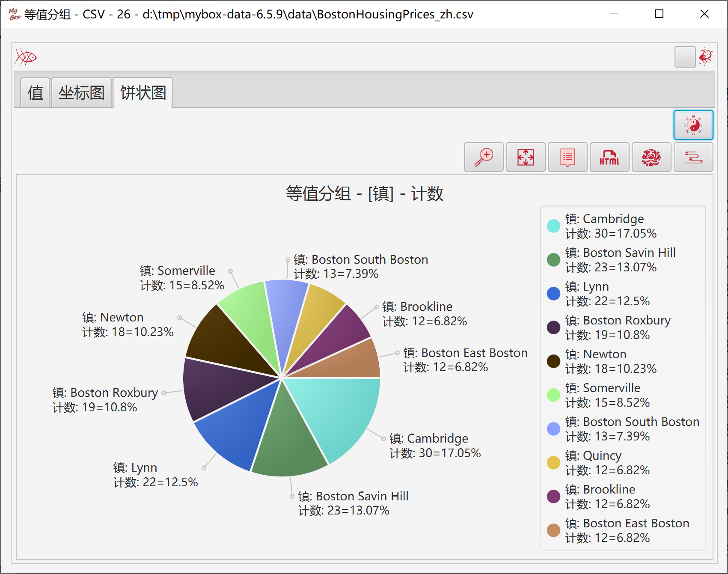
Task: Click the data list page icon
Action: click(568, 157)
